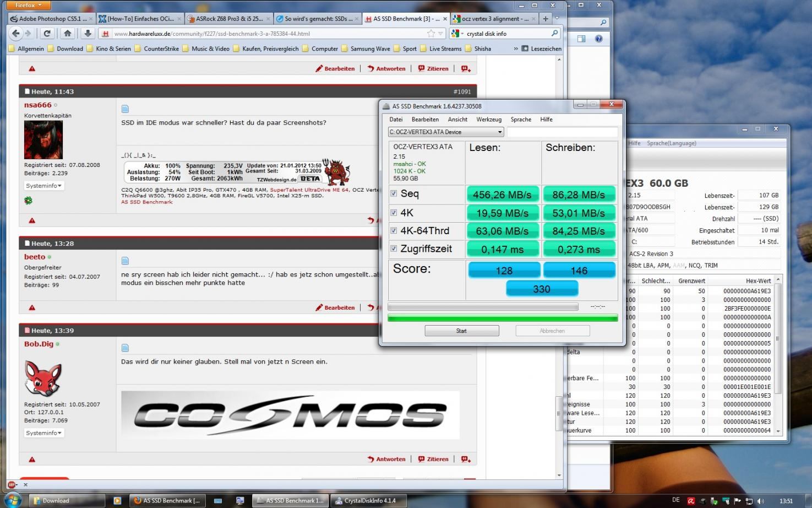Click the green progress bar in AS SSD
Viewport: 812px width, 508px height.
[503, 318]
